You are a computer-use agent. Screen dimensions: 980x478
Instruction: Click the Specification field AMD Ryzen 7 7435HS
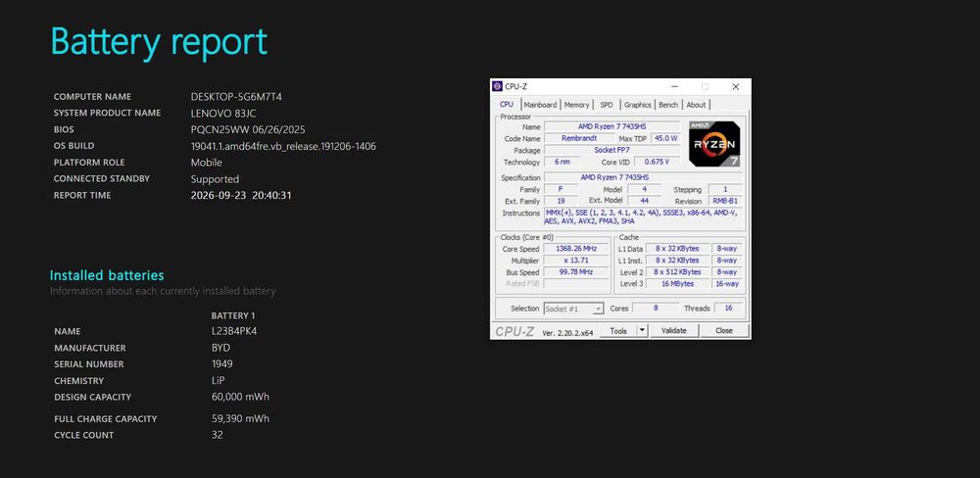tap(643, 178)
